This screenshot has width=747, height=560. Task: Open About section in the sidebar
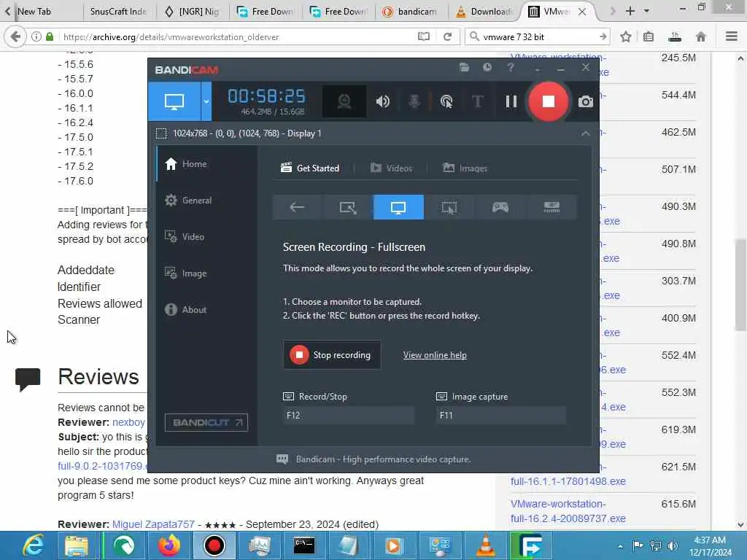206,309
